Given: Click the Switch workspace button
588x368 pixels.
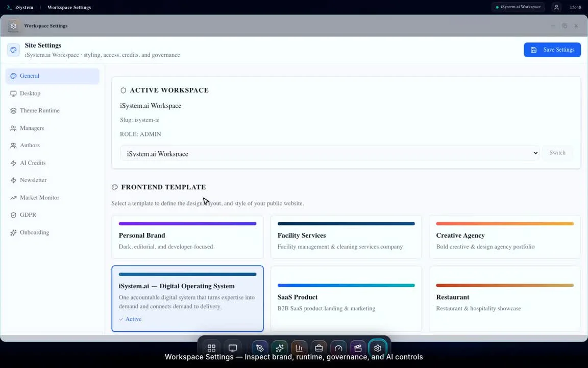Looking at the screenshot, I should [x=557, y=153].
